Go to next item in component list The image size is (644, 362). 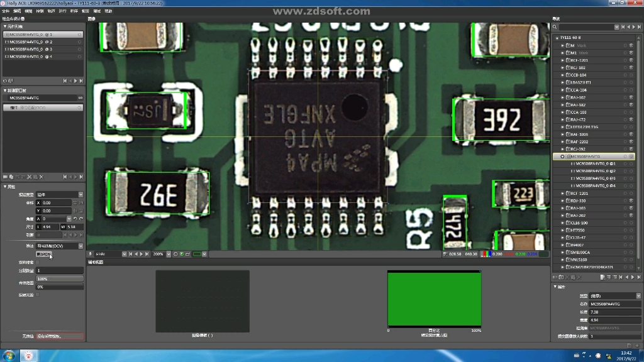click(75, 81)
